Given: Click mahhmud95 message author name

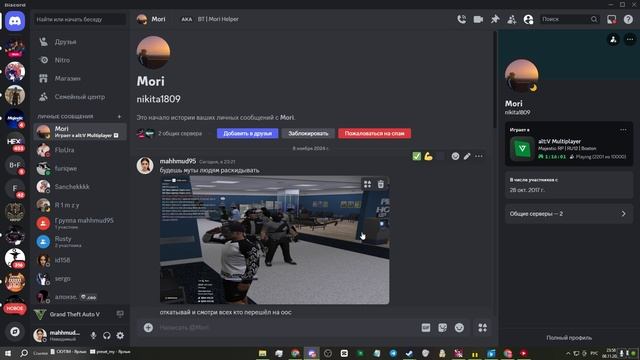Looking at the screenshot, I should pos(178,161).
